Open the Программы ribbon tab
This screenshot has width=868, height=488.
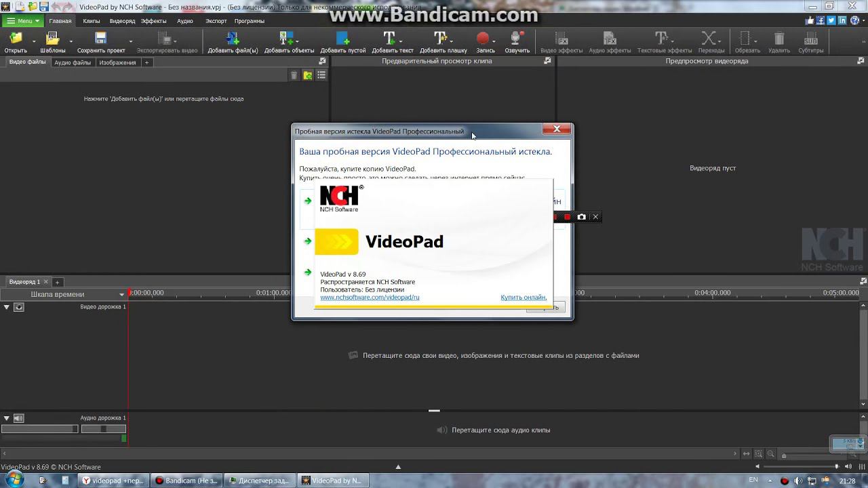(250, 21)
